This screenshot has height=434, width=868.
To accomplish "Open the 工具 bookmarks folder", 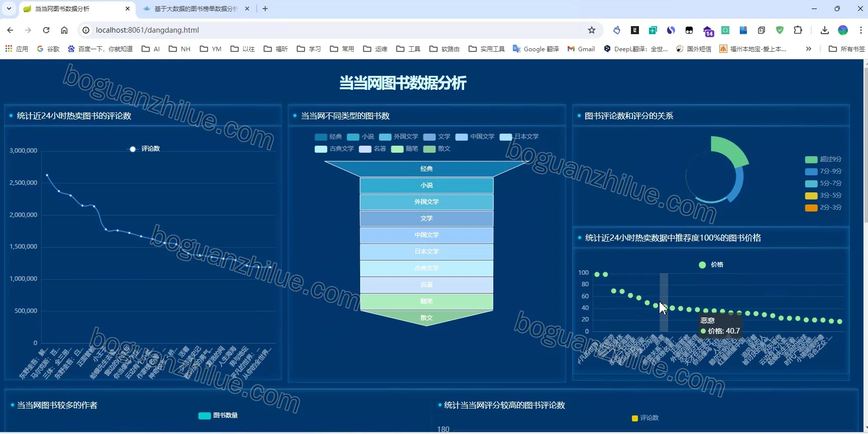I will 408,49.
